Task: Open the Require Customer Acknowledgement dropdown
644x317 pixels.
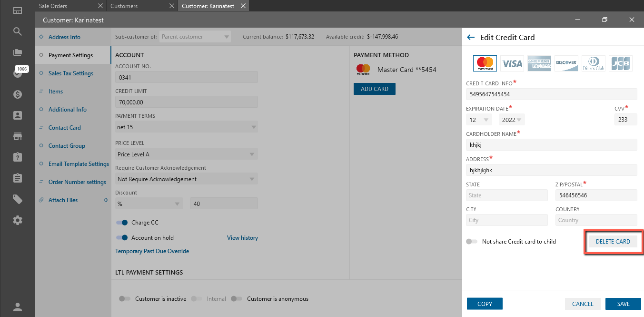Action: tap(187, 179)
